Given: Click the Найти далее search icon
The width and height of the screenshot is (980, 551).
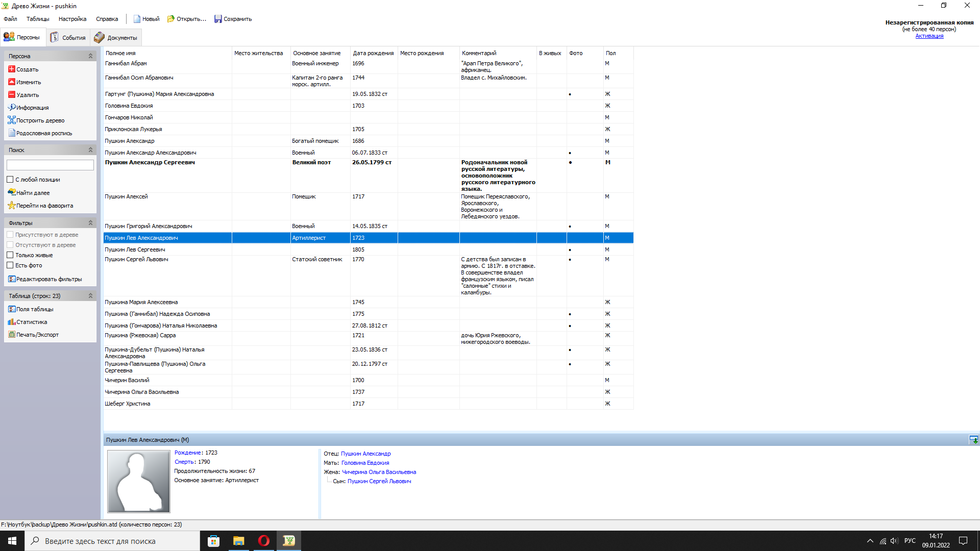Looking at the screenshot, I should coord(12,192).
